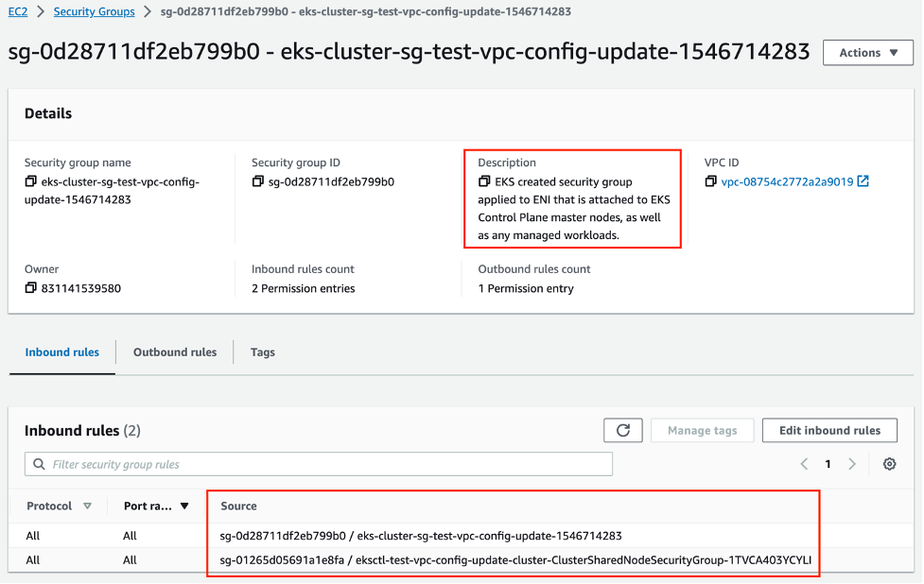Follow the Security Groups breadcrumb link
Viewport: 924px width, 584px height.
pyautogui.click(x=94, y=11)
